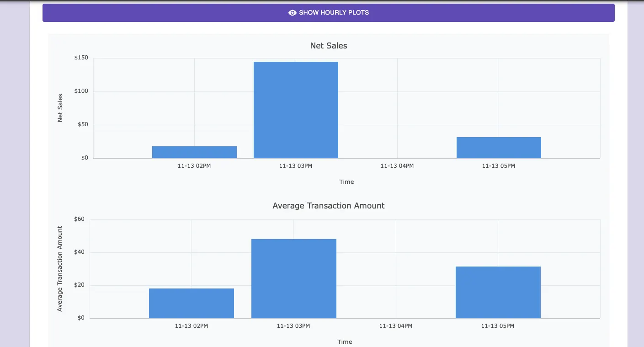Viewport: 644px width, 347px height.
Task: Click the 11-13 03PM label under Net Sales
Action: 296,166
